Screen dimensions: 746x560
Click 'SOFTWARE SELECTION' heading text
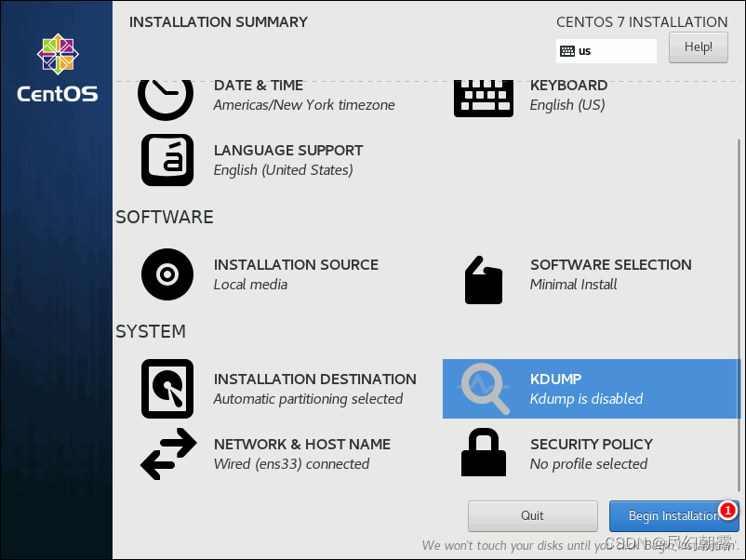(x=611, y=264)
